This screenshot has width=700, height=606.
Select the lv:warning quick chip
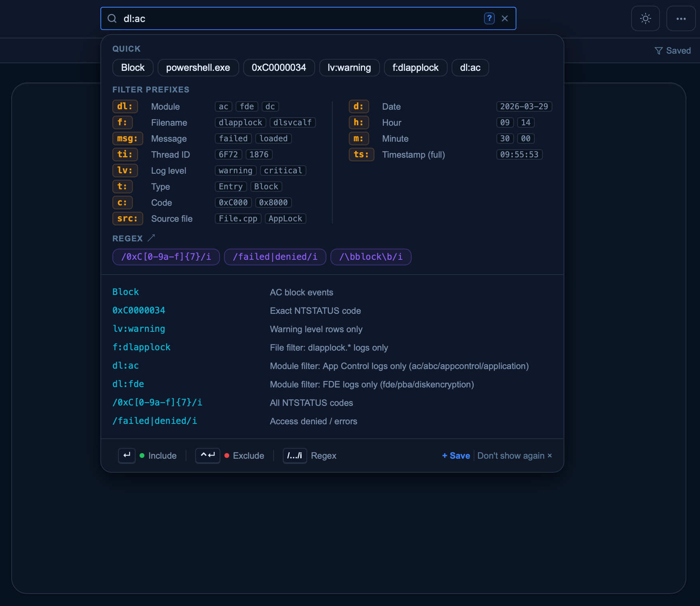coord(349,68)
